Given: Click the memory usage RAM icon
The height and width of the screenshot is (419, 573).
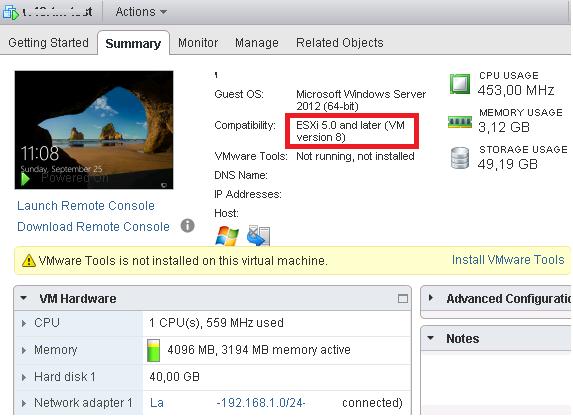Looking at the screenshot, I should click(460, 122).
